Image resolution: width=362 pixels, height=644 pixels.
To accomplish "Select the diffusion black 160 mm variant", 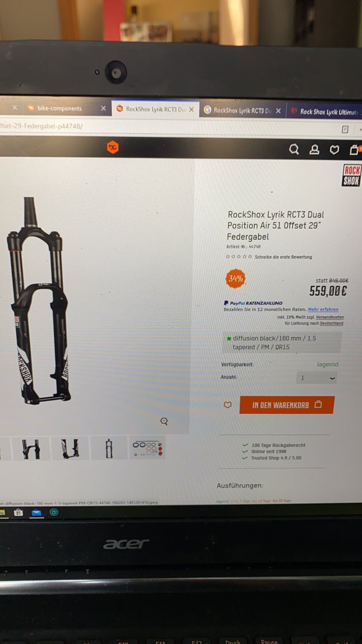I will 282,343.
